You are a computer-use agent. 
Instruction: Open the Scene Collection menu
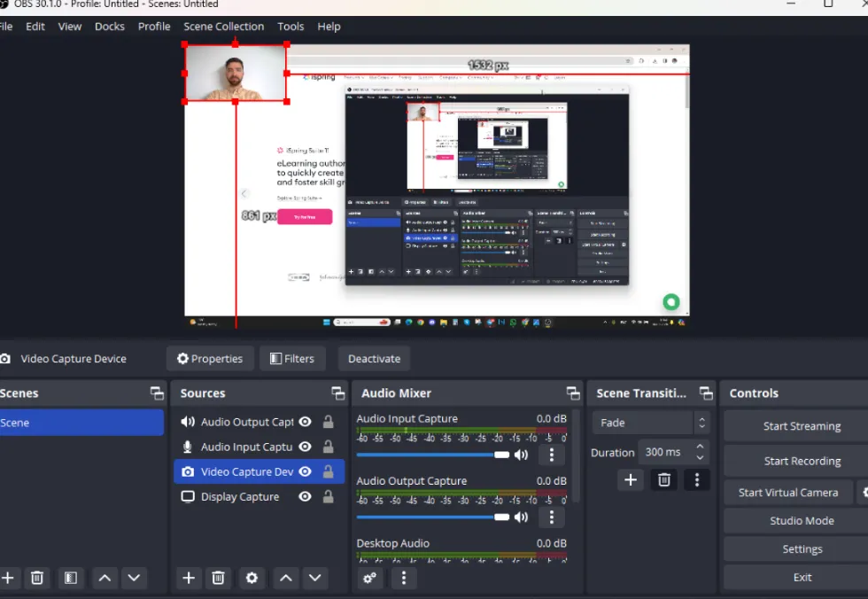223,27
